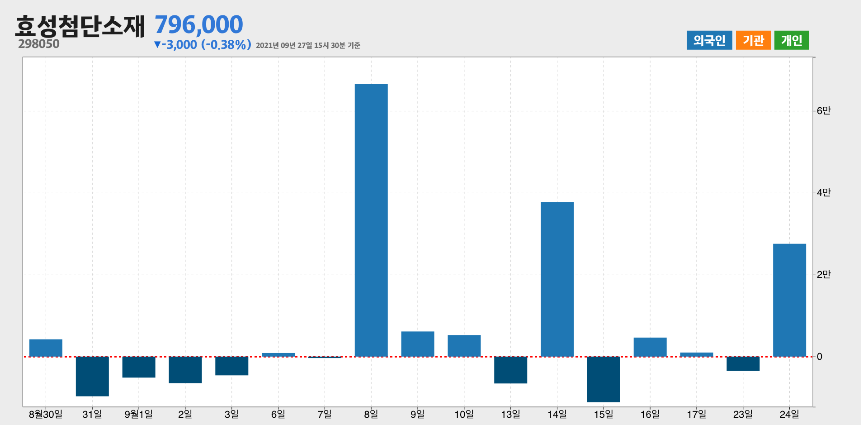Click the bar for 9일
The image size is (868, 425).
click(418, 344)
